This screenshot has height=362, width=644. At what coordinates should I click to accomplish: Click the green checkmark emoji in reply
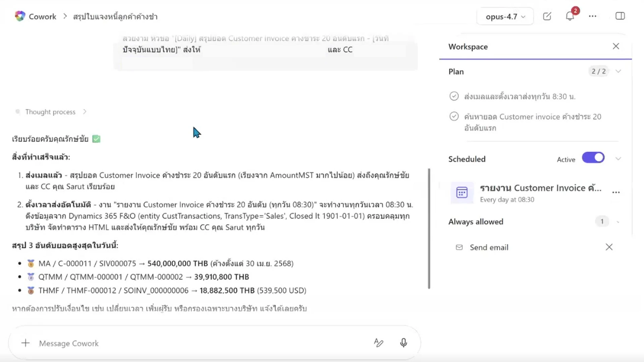point(96,139)
